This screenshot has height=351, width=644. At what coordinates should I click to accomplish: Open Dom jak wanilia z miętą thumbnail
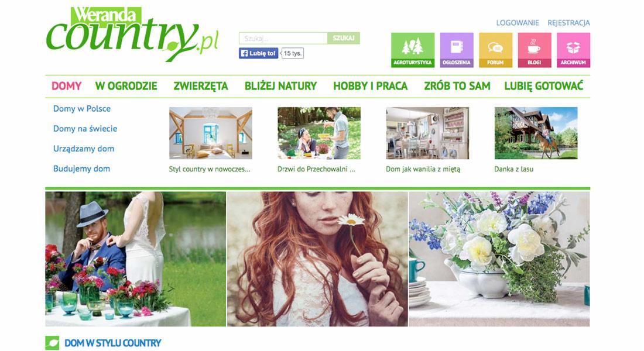pos(427,133)
